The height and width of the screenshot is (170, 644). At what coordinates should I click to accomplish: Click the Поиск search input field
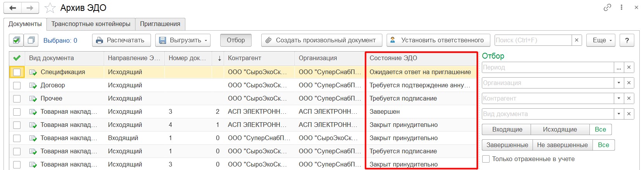point(533,40)
